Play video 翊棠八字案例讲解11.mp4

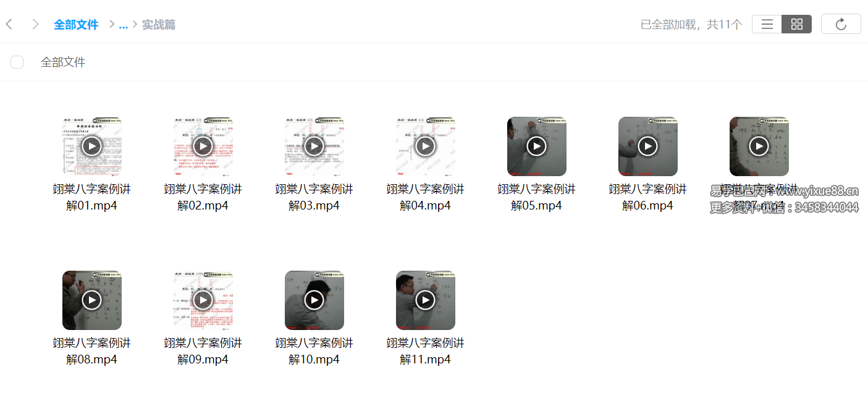click(x=426, y=300)
